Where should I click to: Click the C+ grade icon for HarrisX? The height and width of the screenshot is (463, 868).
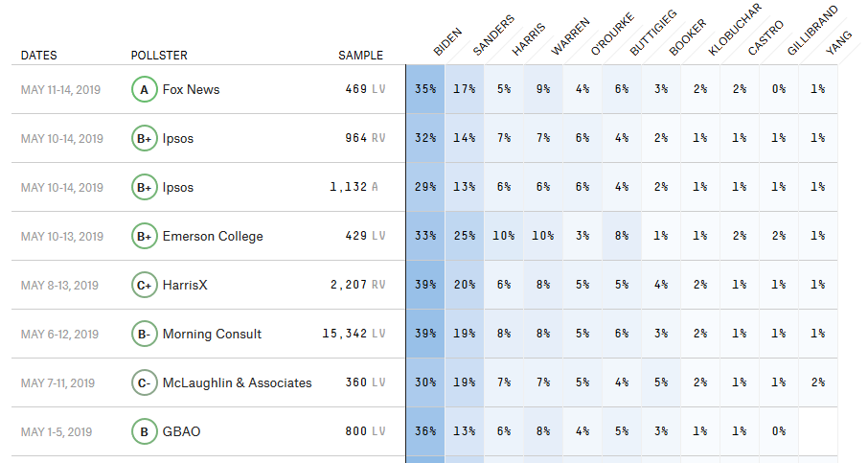[144, 286]
